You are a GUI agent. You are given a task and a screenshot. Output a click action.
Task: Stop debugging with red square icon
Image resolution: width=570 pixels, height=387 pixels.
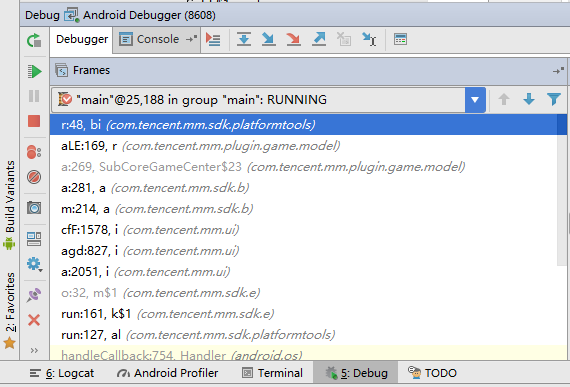(34, 121)
